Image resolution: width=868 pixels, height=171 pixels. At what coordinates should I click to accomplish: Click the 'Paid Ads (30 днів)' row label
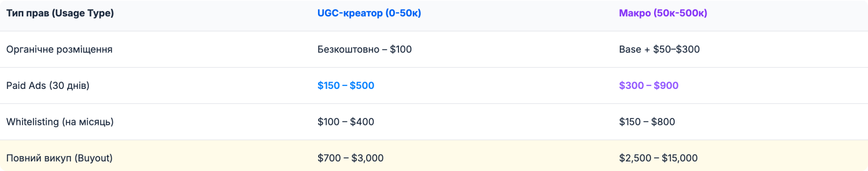(x=48, y=86)
